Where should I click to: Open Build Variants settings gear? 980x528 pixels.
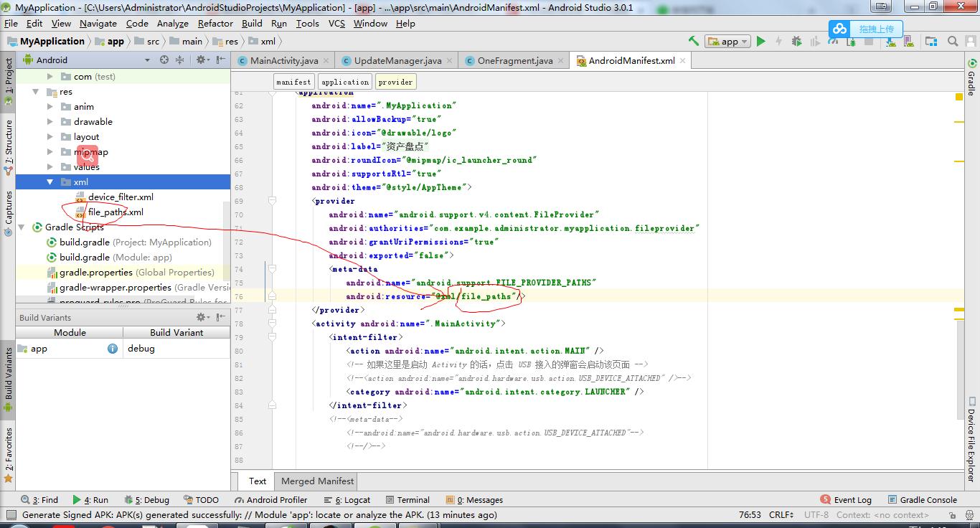point(204,317)
